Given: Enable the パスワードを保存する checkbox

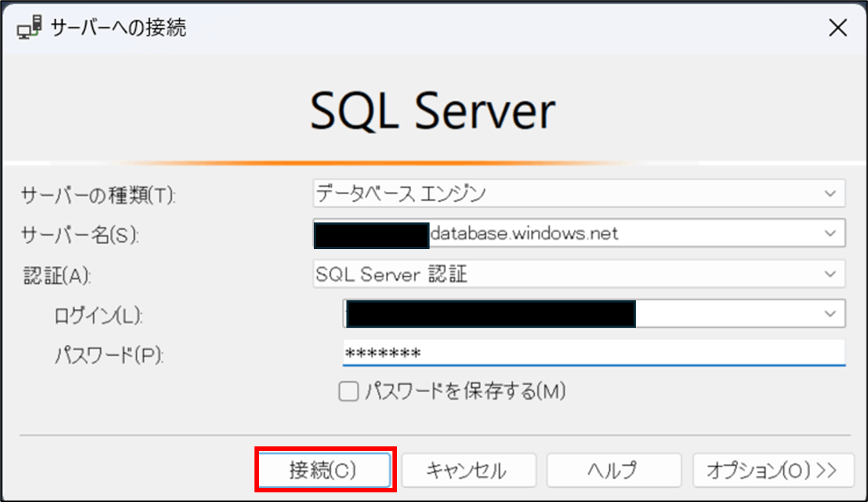Looking at the screenshot, I should (x=348, y=392).
